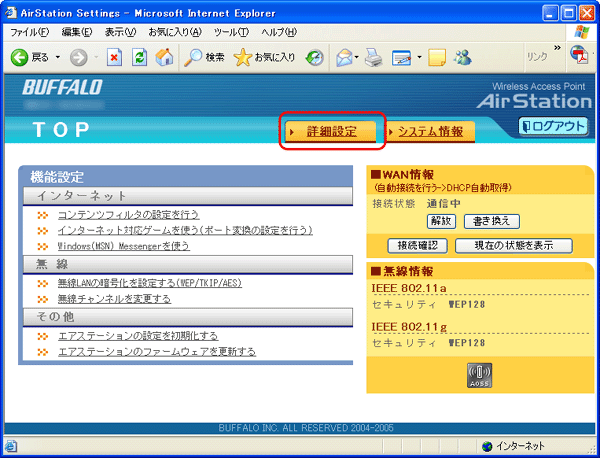Open コンテンツフィルタの設定を行う link
The height and width of the screenshot is (458, 600).
coord(128,215)
